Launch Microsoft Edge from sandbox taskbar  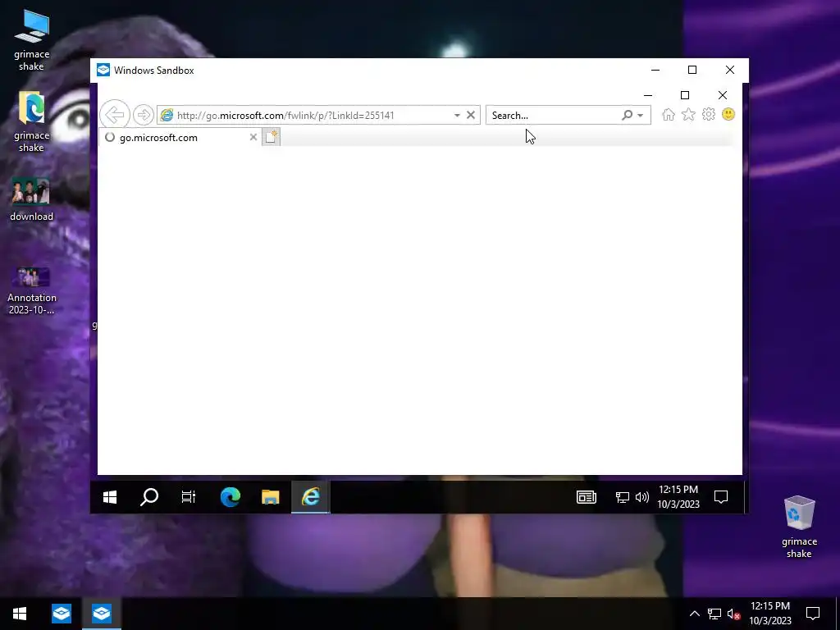pyautogui.click(x=231, y=497)
